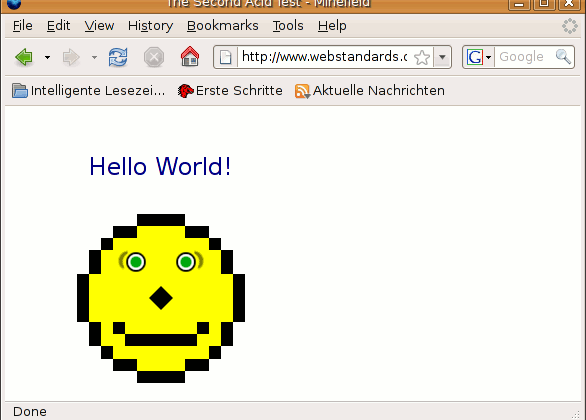586x420 pixels.
Task: Click the window resize grip in the status bar
Action: (576, 414)
